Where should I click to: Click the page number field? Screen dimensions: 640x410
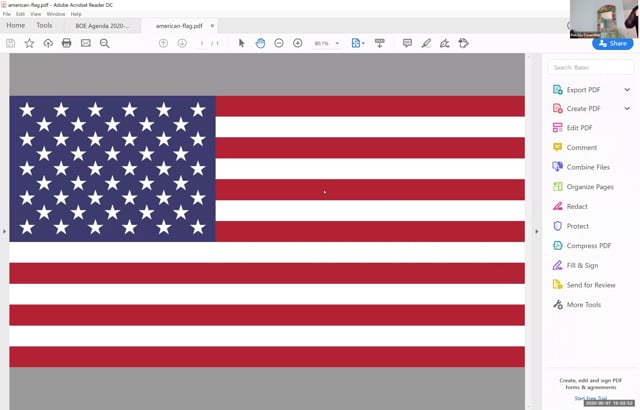click(202, 43)
